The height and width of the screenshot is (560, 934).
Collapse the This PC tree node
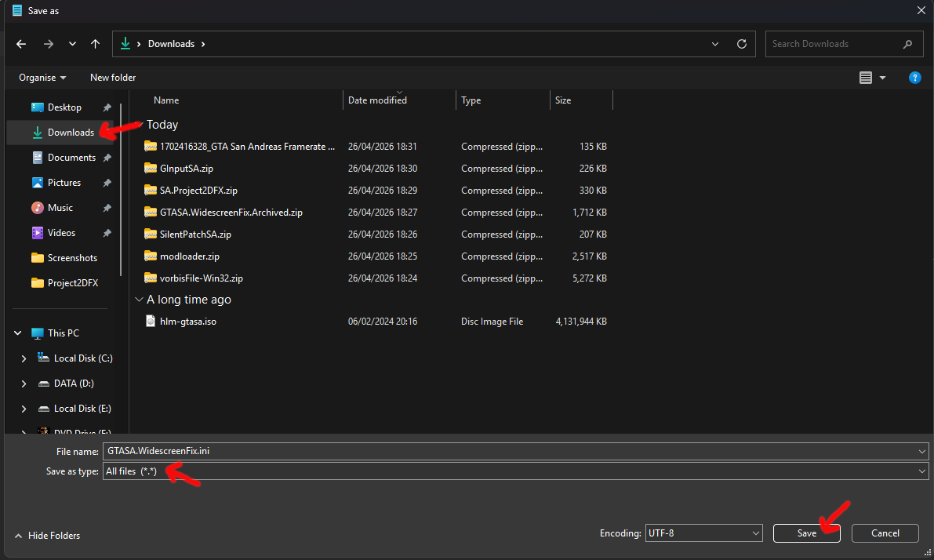pos(18,333)
